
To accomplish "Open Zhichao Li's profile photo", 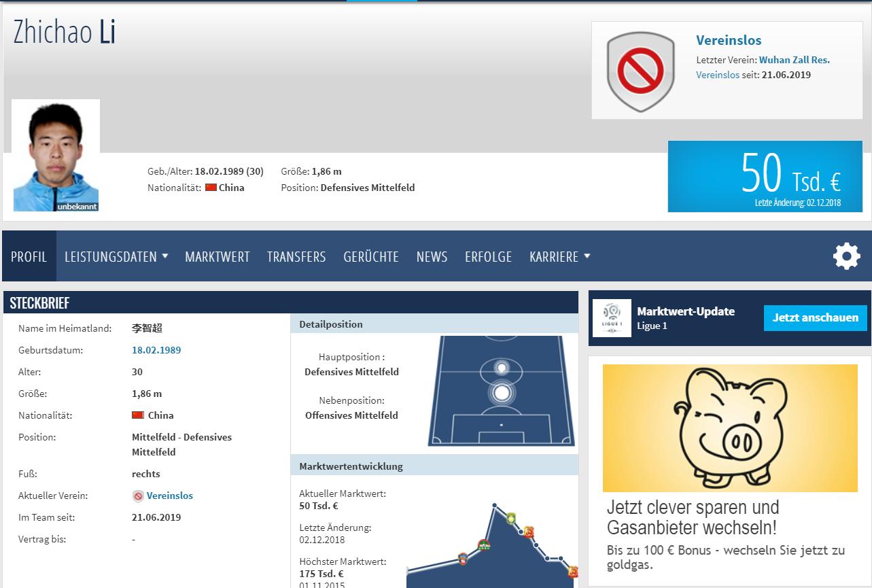I will [56, 156].
